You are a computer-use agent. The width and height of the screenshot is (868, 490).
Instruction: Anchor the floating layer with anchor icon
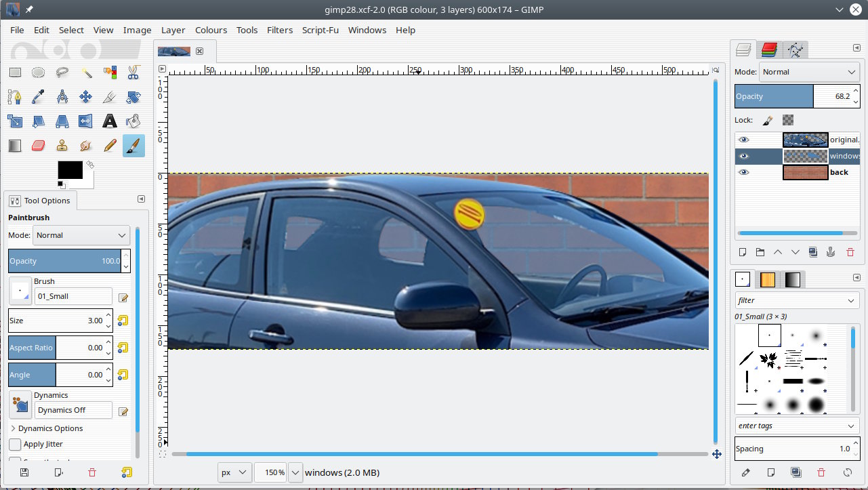pyautogui.click(x=831, y=252)
